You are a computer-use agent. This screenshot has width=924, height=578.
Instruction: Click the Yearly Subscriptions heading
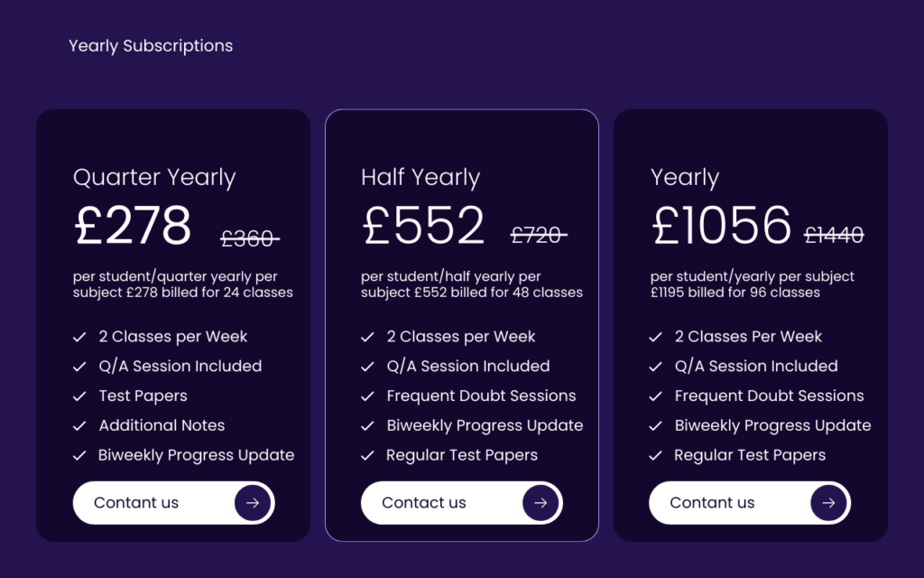click(x=151, y=46)
